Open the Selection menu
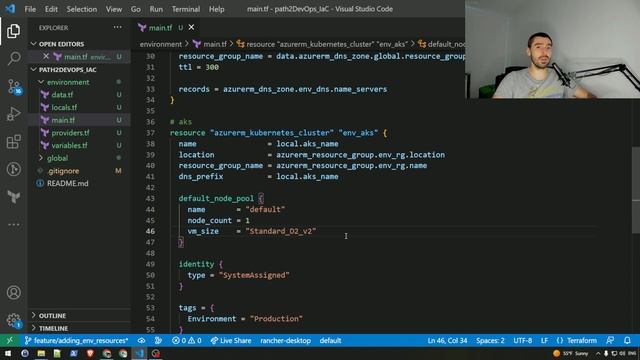This screenshot has height=360, width=640. pos(82,9)
